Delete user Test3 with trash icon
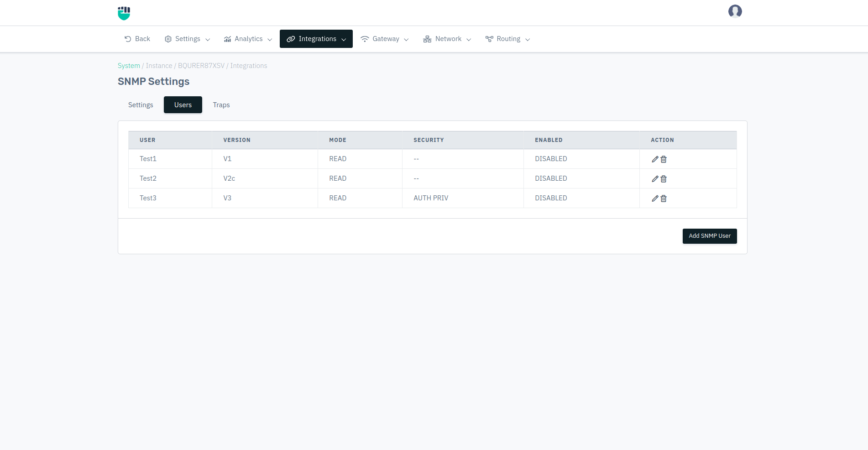 click(x=664, y=199)
